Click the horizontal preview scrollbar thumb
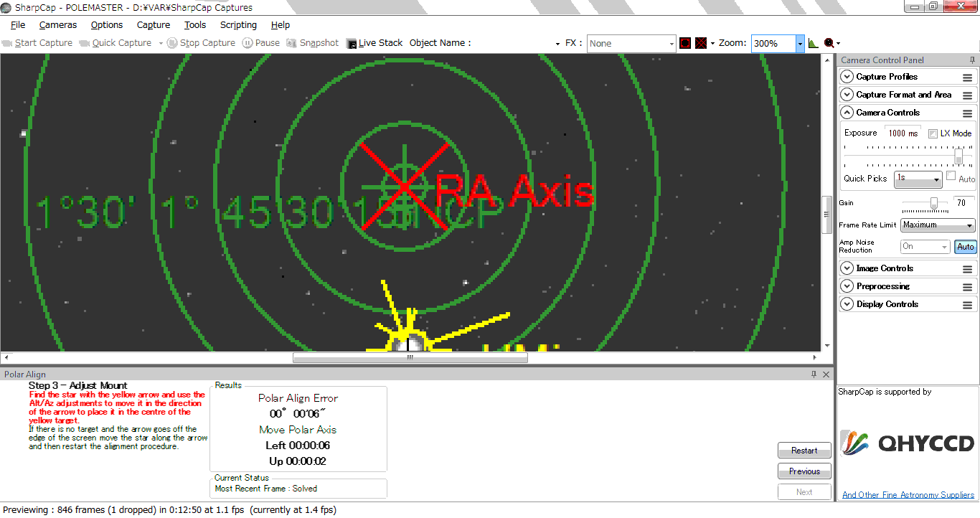980x518 pixels. coord(410,357)
